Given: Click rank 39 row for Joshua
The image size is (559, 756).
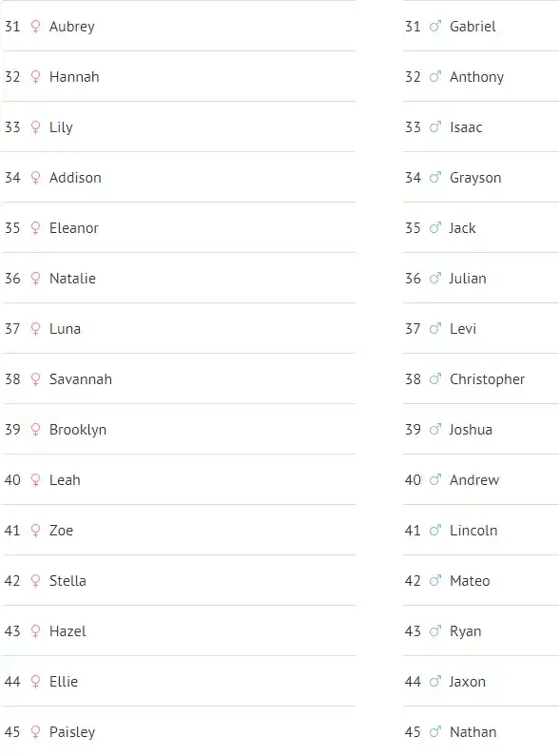Looking at the screenshot, I should point(481,430).
